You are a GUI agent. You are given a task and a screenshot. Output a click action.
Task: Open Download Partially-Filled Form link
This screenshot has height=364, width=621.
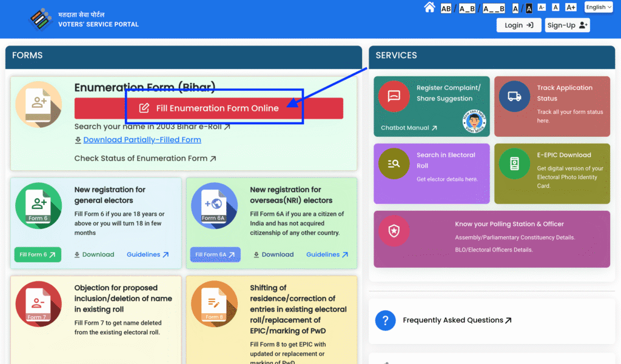141,140
